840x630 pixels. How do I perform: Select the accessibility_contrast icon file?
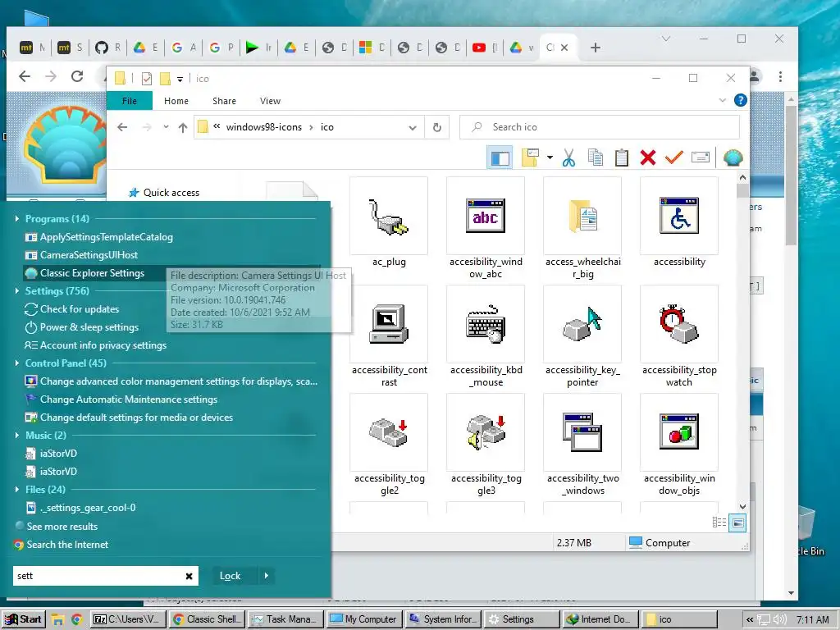click(389, 337)
